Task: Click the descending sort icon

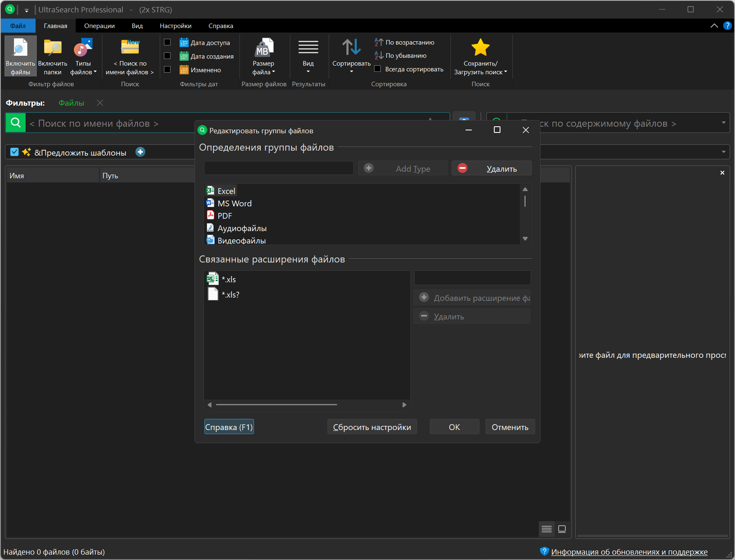Action: coord(379,55)
